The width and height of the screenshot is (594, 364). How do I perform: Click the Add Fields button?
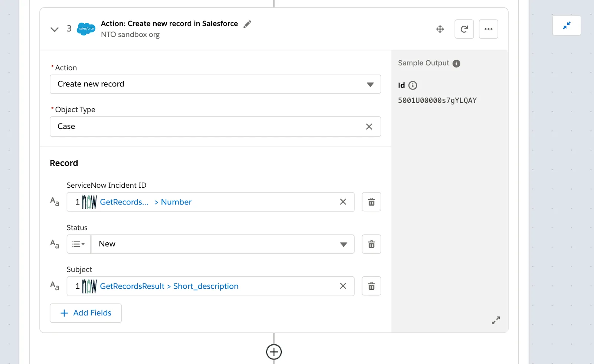point(85,313)
